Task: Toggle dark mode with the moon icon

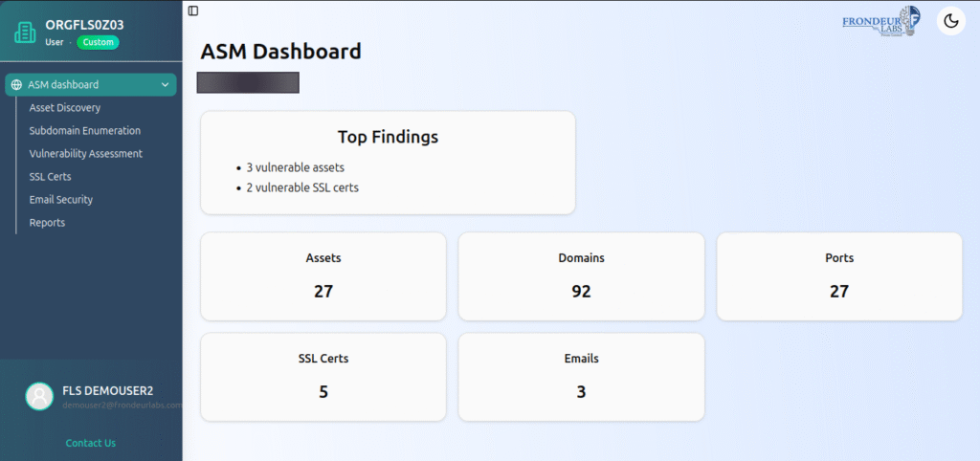Action: pos(950,21)
